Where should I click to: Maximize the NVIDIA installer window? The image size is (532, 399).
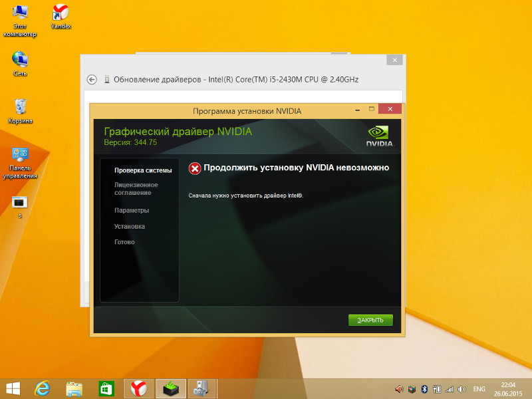coord(372,109)
